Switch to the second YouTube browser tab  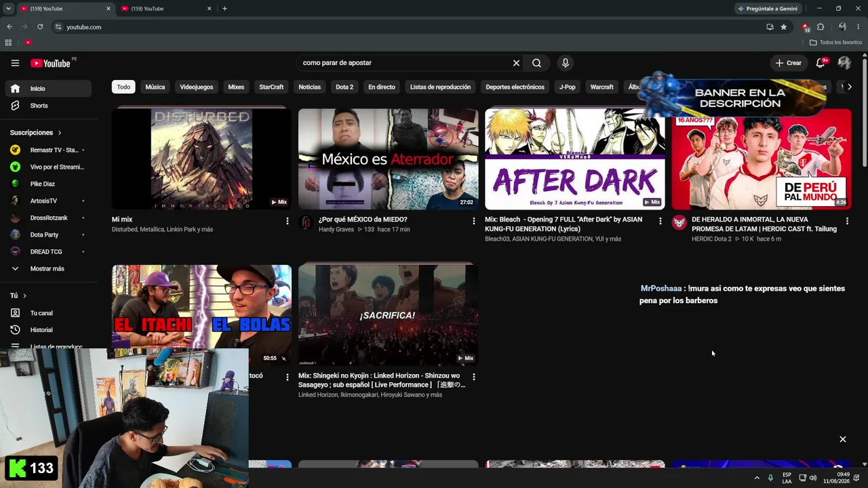click(x=166, y=9)
